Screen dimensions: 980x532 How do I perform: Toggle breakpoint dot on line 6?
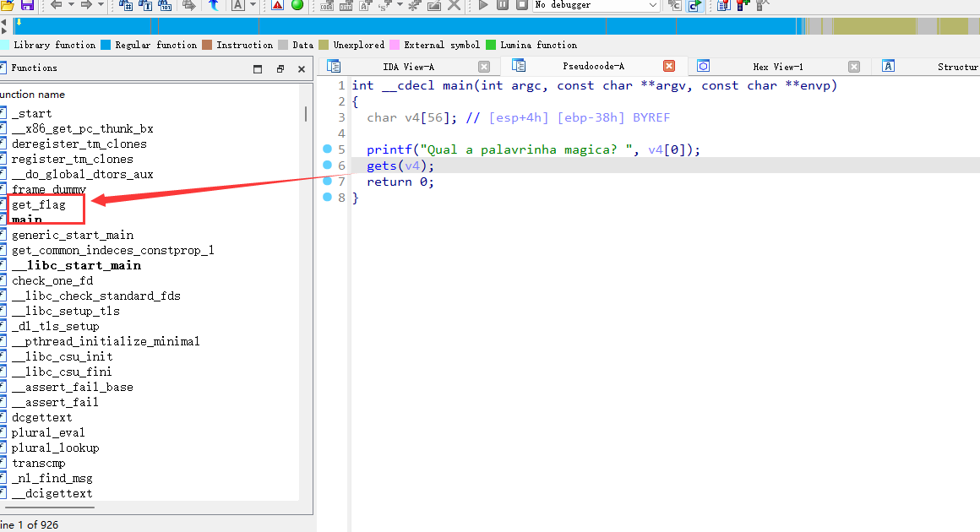[327, 165]
